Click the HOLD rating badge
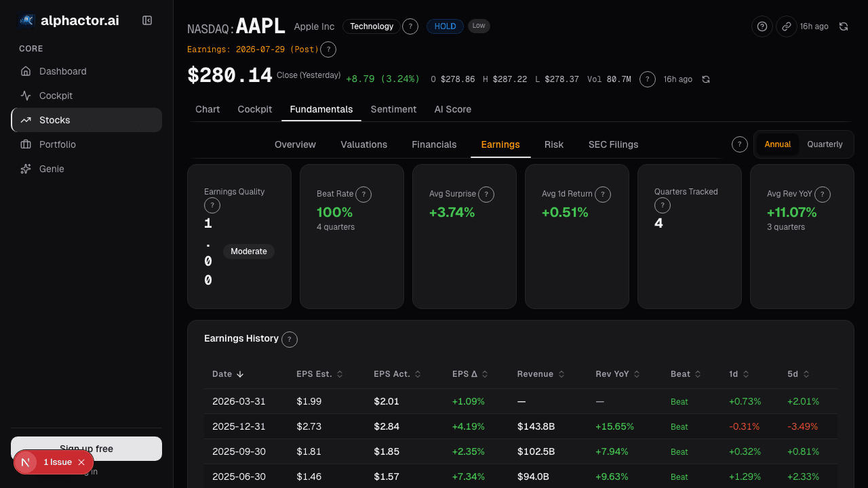This screenshot has width=868, height=488. point(446,26)
